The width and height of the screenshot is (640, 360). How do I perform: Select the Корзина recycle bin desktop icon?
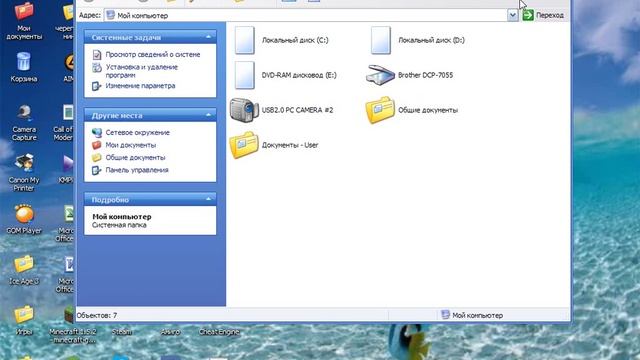24,68
